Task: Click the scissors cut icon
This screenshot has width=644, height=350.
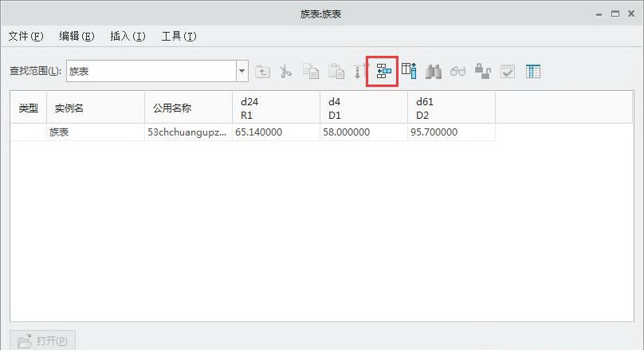Action: click(x=285, y=72)
